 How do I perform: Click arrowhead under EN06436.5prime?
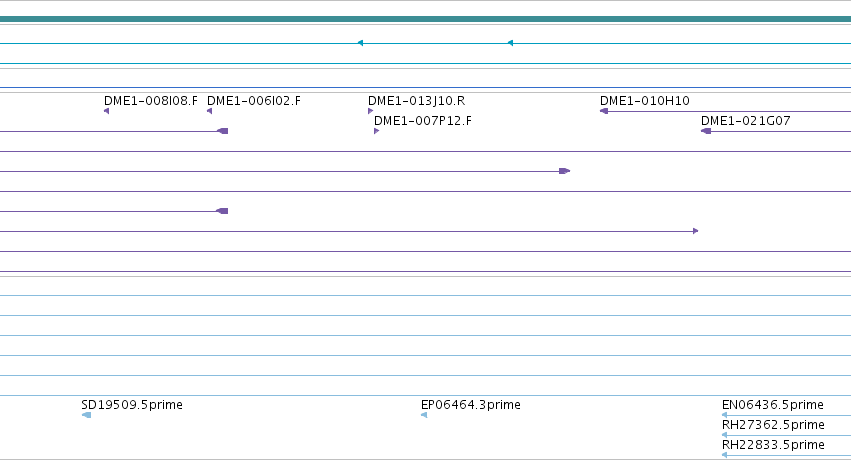click(x=725, y=415)
